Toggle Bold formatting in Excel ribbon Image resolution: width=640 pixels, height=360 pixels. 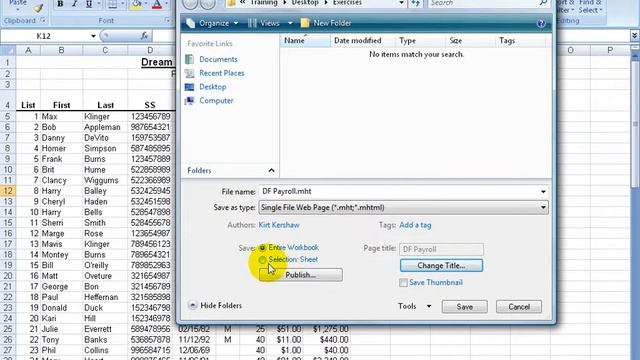60,4
